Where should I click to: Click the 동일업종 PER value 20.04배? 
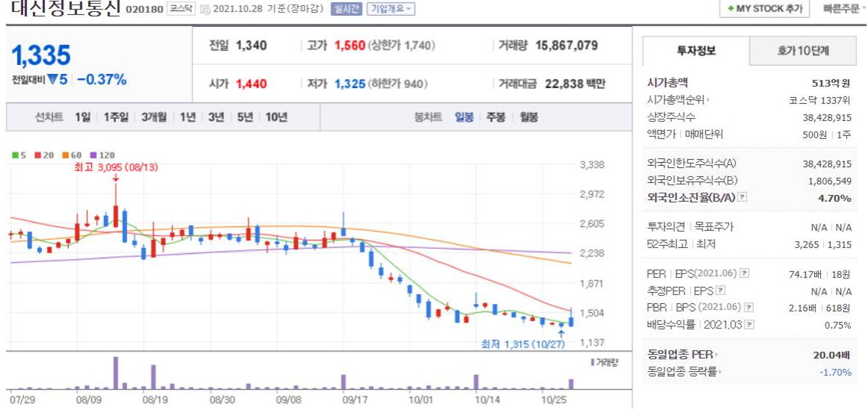coord(833,355)
